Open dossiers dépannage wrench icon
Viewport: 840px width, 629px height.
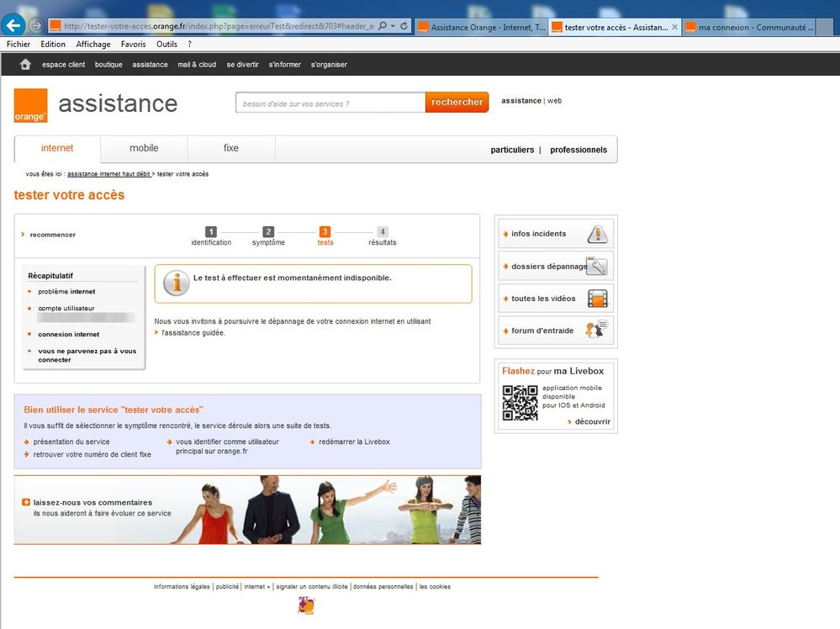coord(597,267)
